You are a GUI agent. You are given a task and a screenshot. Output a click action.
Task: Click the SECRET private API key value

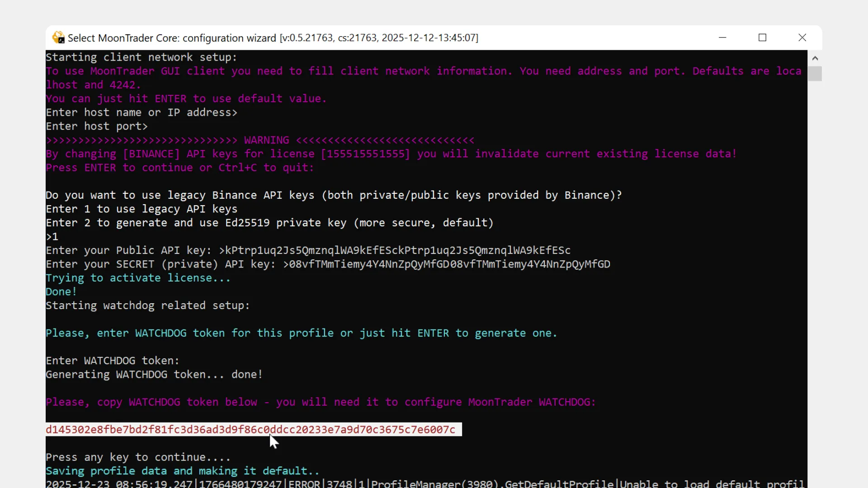tap(449, 264)
